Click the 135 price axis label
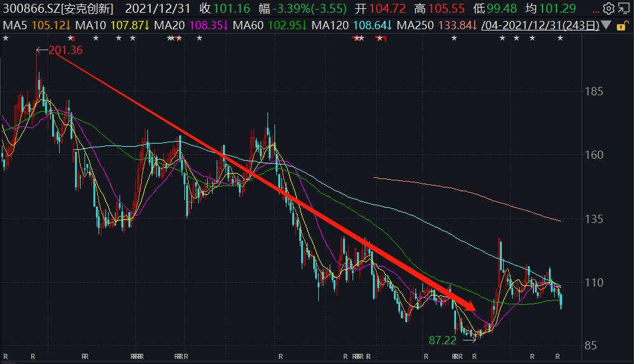 [594, 219]
